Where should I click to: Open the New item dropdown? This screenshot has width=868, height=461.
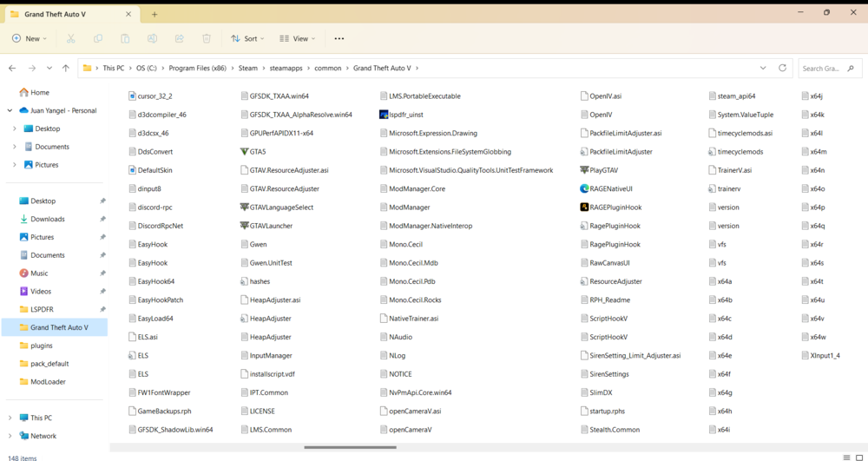coord(30,39)
